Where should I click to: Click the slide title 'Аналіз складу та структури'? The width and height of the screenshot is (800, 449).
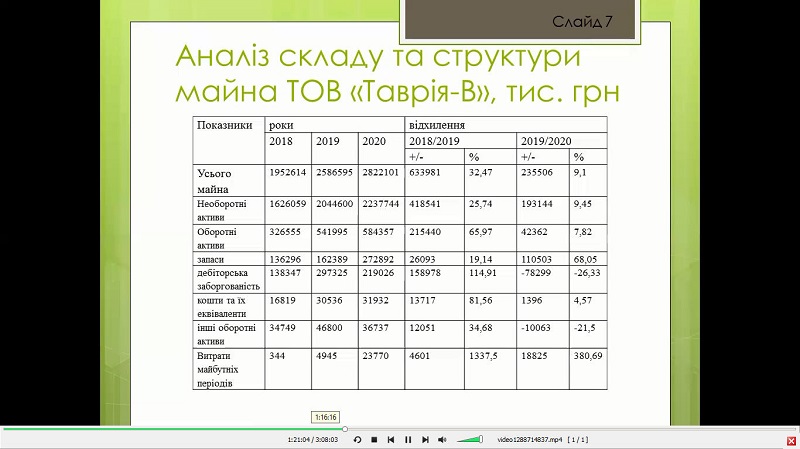click(x=378, y=56)
